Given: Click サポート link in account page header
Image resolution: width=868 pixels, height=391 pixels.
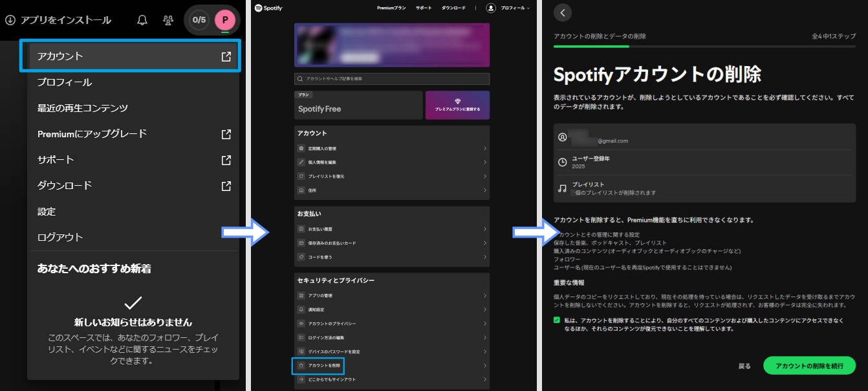Looking at the screenshot, I should [x=424, y=8].
